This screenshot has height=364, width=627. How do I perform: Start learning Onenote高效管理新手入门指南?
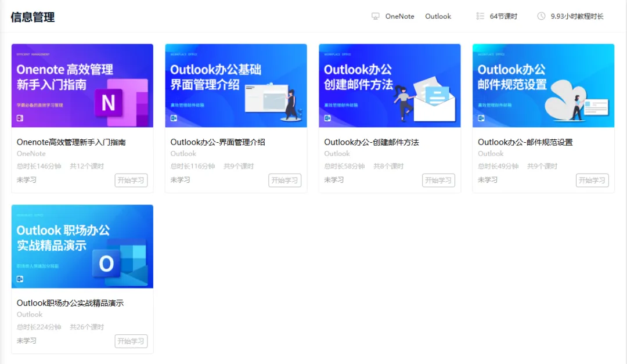click(x=131, y=181)
